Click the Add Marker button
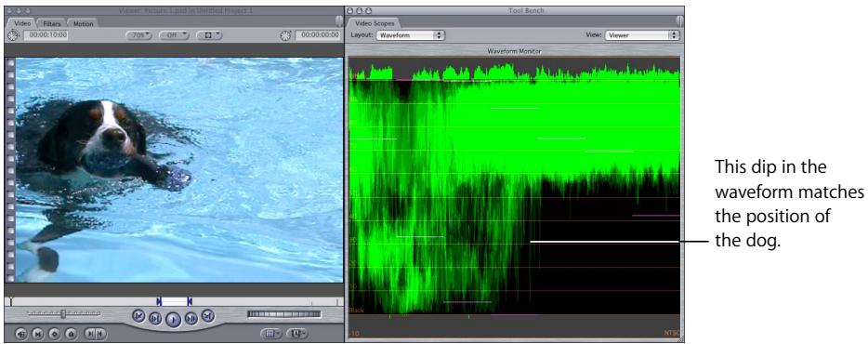 tap(71, 334)
